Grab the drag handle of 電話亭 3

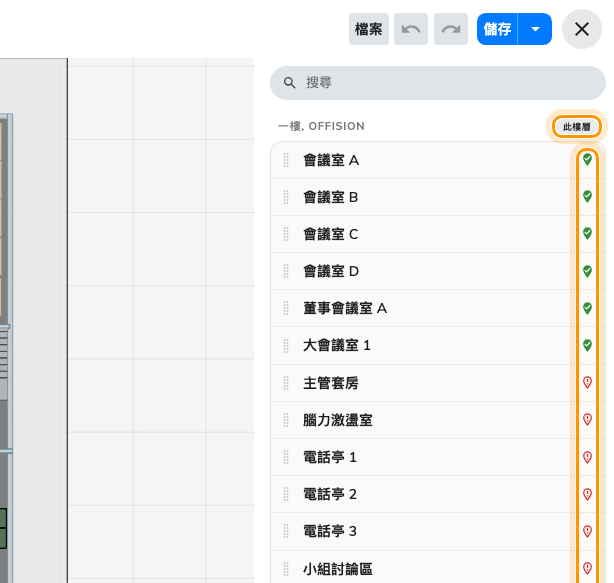[x=286, y=531]
